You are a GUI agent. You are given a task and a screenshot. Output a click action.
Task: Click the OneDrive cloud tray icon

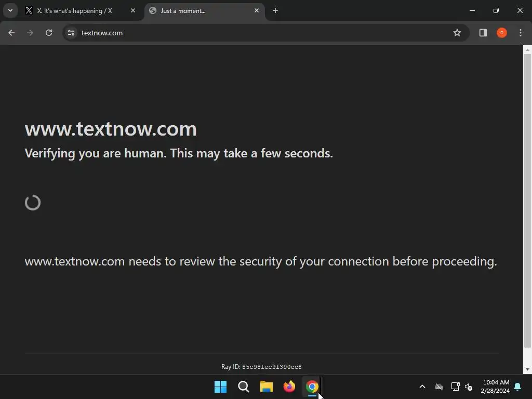pos(439,387)
